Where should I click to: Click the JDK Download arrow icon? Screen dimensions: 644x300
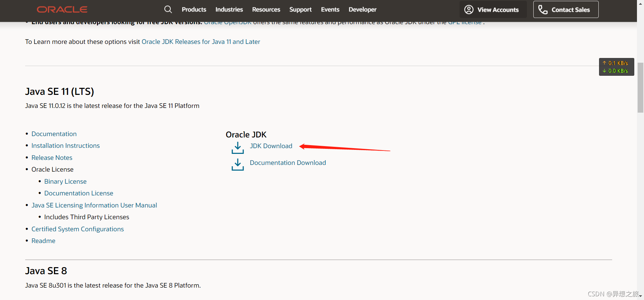[x=237, y=147]
